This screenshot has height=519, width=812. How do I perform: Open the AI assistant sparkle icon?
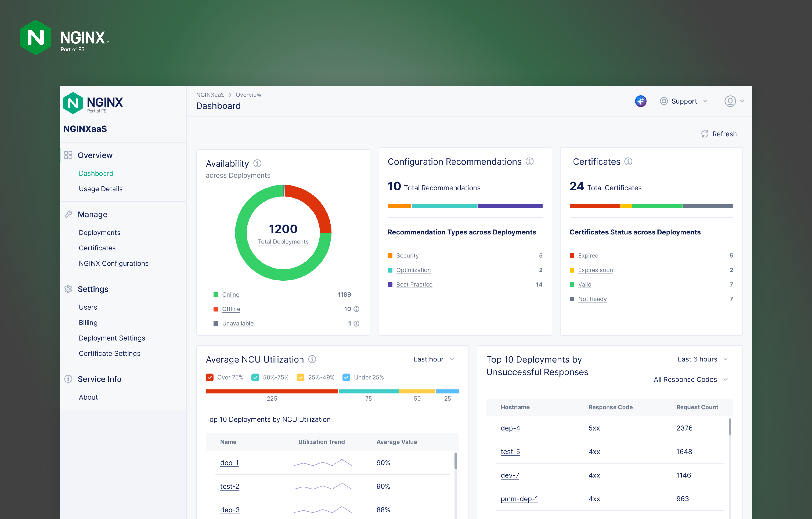tap(641, 101)
